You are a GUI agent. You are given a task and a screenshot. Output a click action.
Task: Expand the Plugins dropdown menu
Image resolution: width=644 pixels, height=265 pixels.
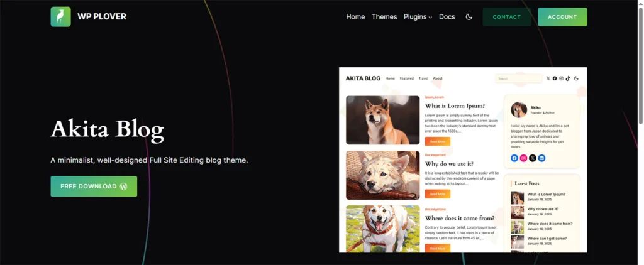click(418, 17)
